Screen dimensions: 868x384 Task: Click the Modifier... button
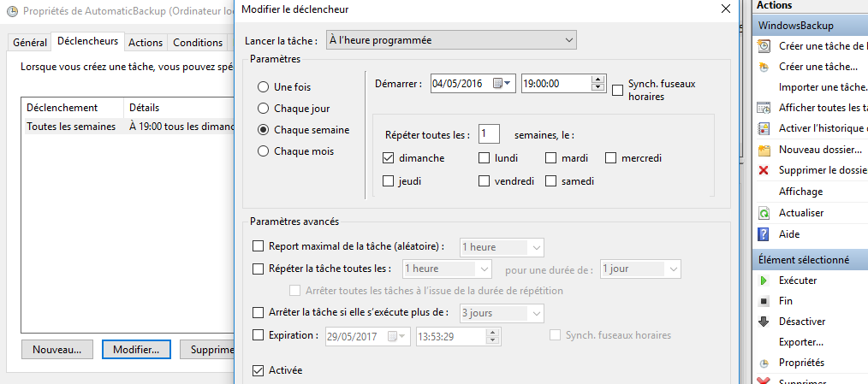pos(136,350)
